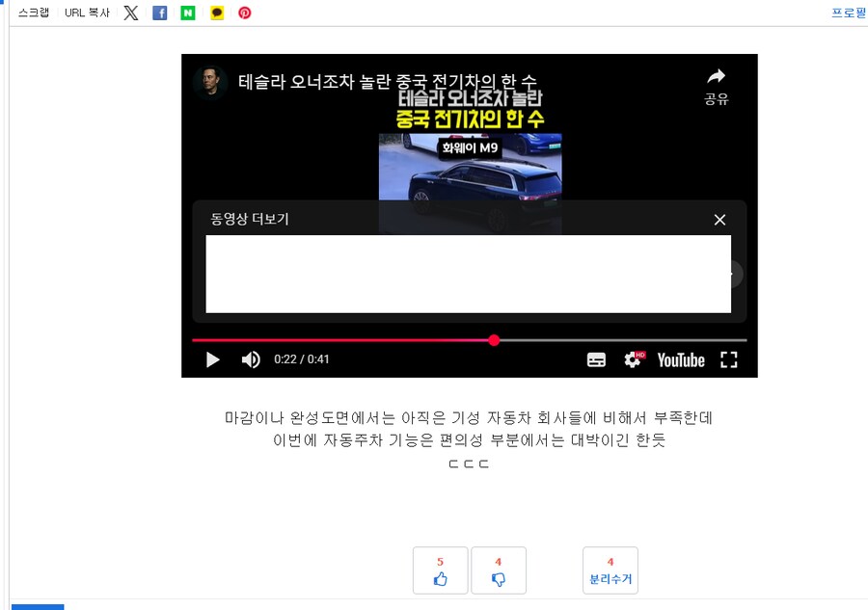Open video on YouTube via logo
Image resolution: width=868 pixels, height=610 pixels.
tap(681, 360)
